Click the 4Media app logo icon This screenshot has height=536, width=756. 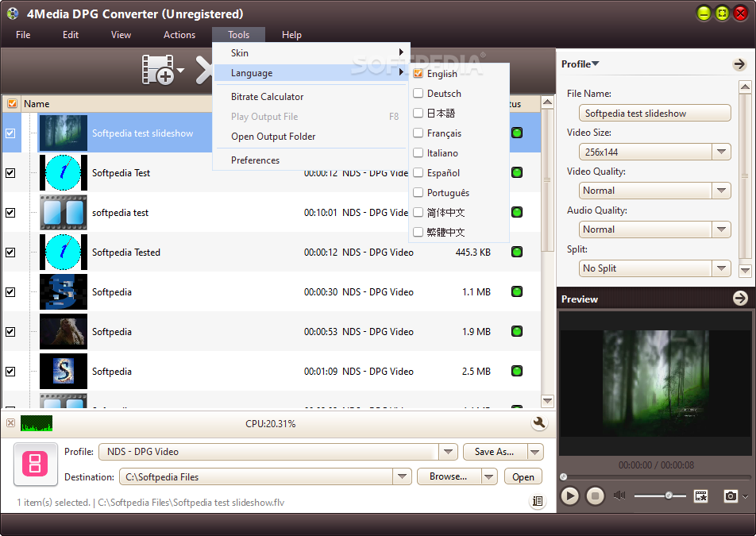[13, 13]
